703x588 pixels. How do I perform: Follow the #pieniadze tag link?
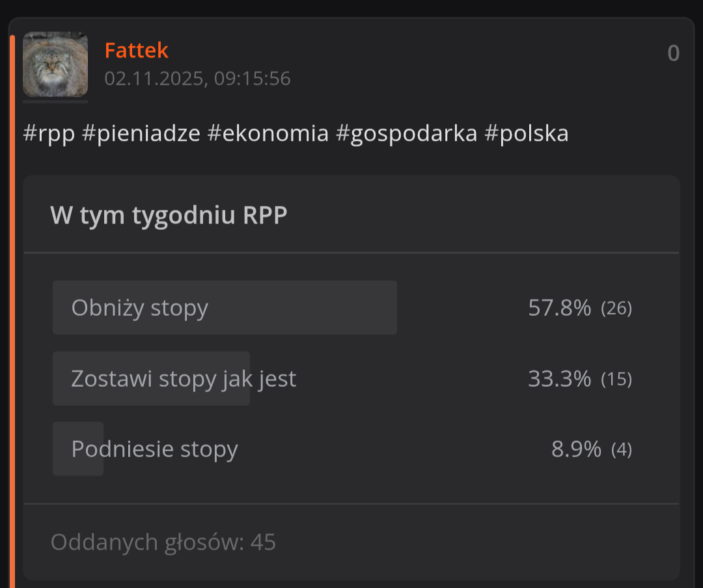click(x=141, y=133)
